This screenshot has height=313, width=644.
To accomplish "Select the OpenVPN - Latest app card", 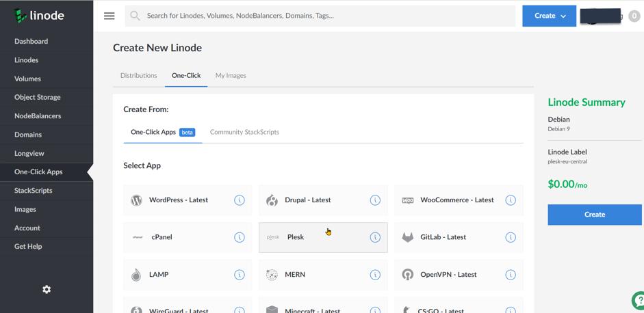I will (459, 275).
